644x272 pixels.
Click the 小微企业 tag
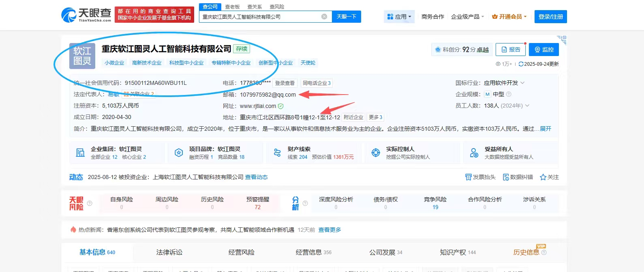click(114, 63)
